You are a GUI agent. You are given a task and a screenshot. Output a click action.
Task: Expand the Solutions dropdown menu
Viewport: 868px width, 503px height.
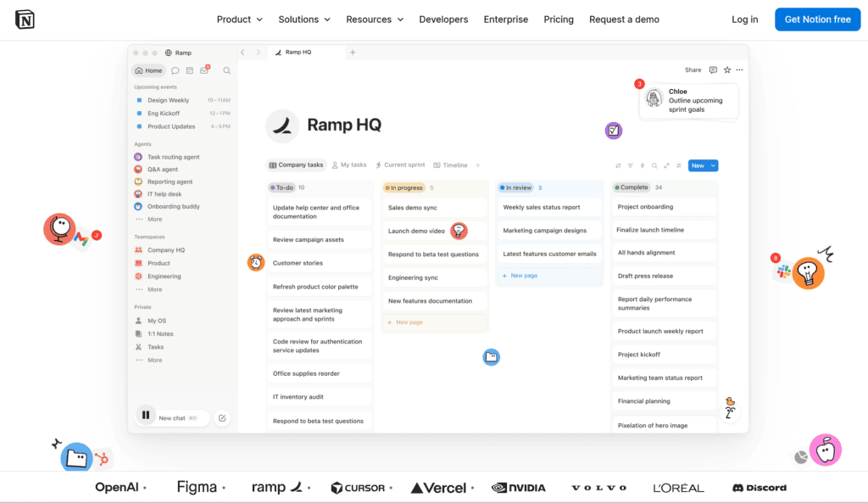(304, 20)
